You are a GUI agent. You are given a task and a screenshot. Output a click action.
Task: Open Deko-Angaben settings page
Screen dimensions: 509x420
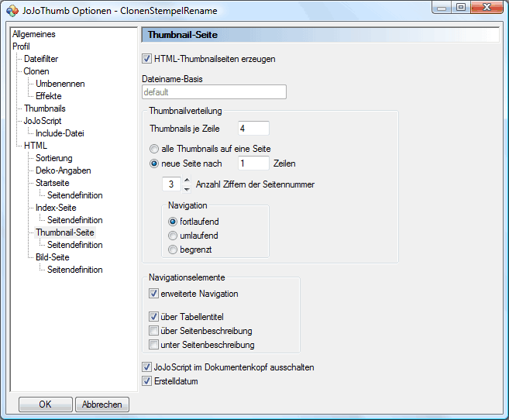pos(64,170)
